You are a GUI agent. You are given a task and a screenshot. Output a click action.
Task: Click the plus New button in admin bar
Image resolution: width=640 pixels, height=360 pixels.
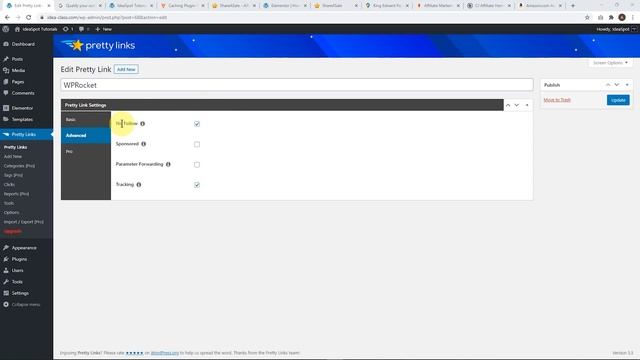pyautogui.click(x=104, y=29)
